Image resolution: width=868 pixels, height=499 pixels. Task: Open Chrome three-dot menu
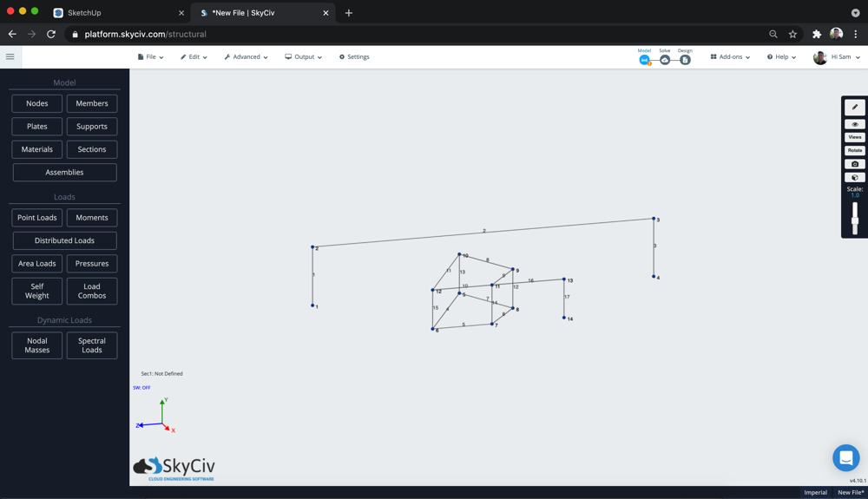(856, 35)
